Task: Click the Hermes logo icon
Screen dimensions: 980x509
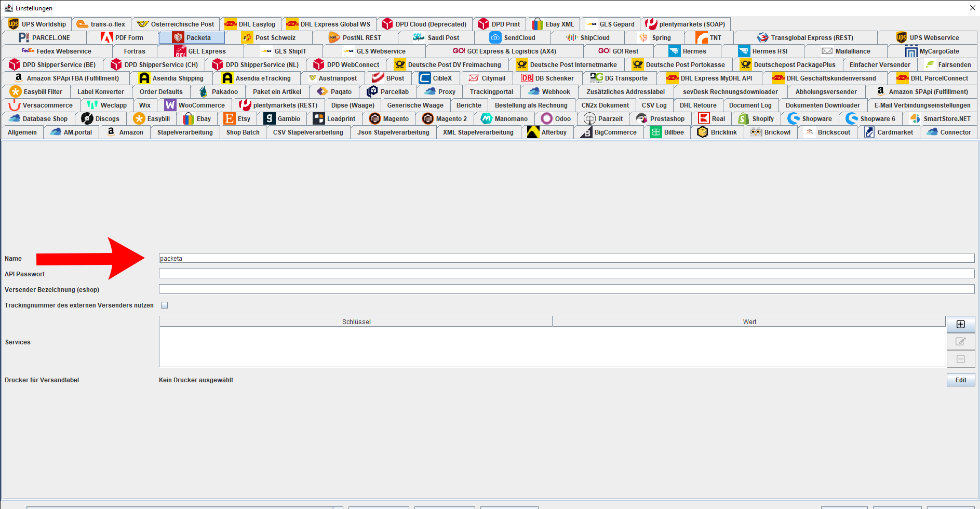Action: 674,51
